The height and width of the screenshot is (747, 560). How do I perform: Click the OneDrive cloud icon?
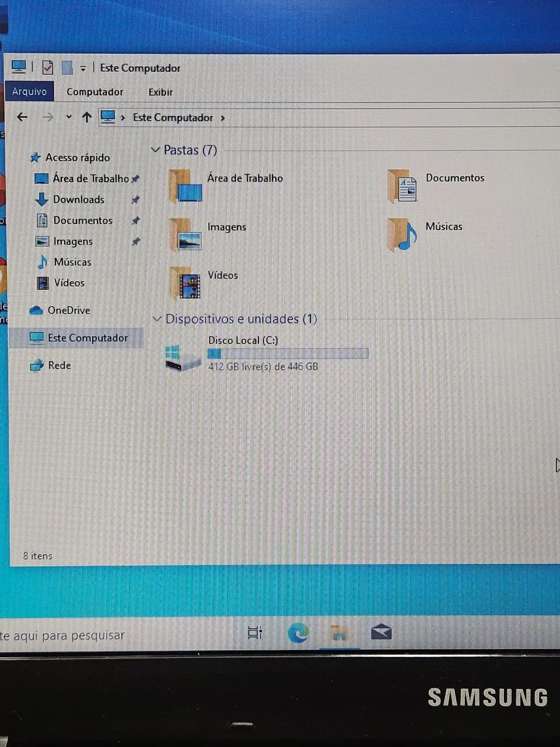coord(36,310)
